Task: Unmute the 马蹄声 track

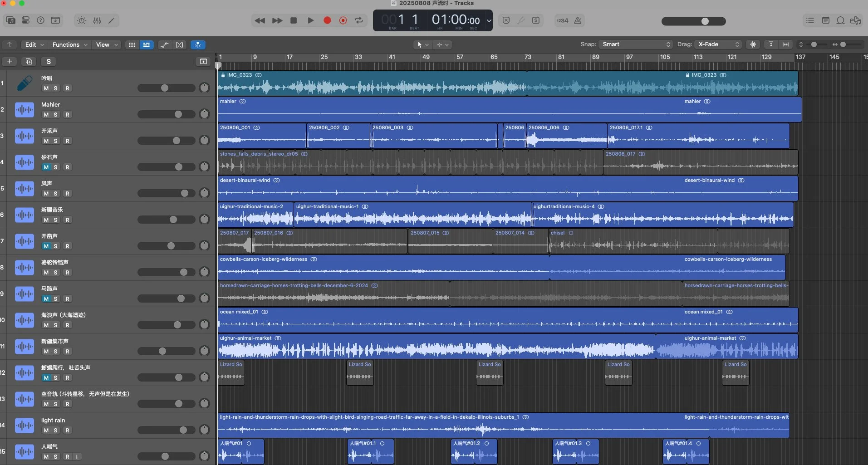Action: tap(46, 299)
